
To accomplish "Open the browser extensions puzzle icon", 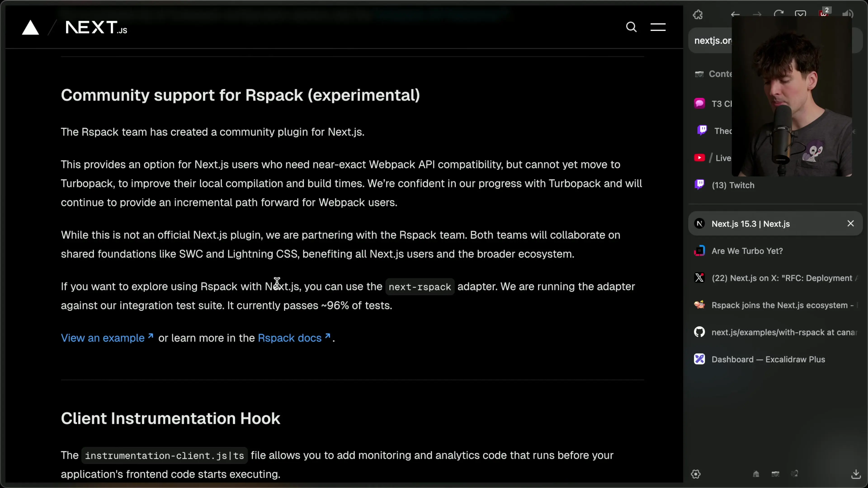I will (698, 14).
